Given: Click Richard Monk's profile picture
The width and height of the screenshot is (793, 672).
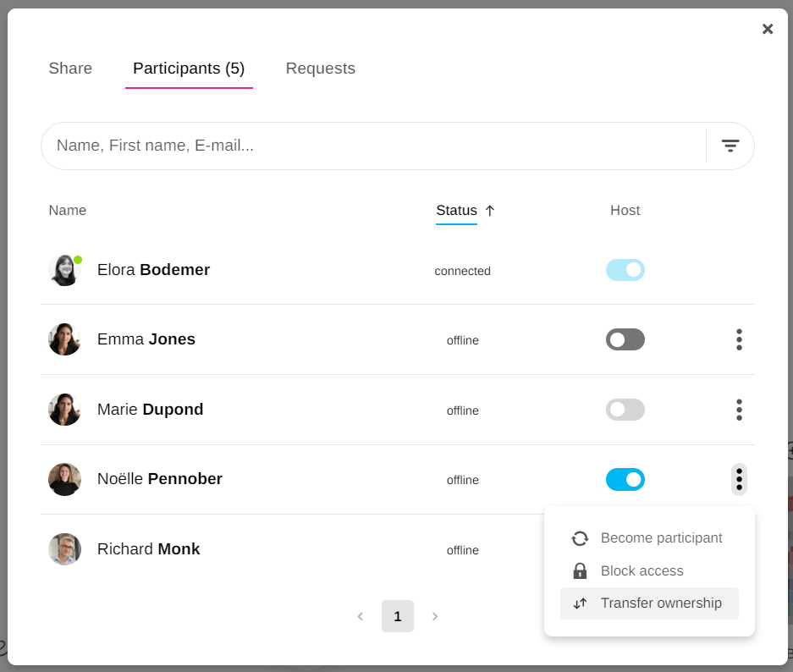Looking at the screenshot, I should (64, 549).
